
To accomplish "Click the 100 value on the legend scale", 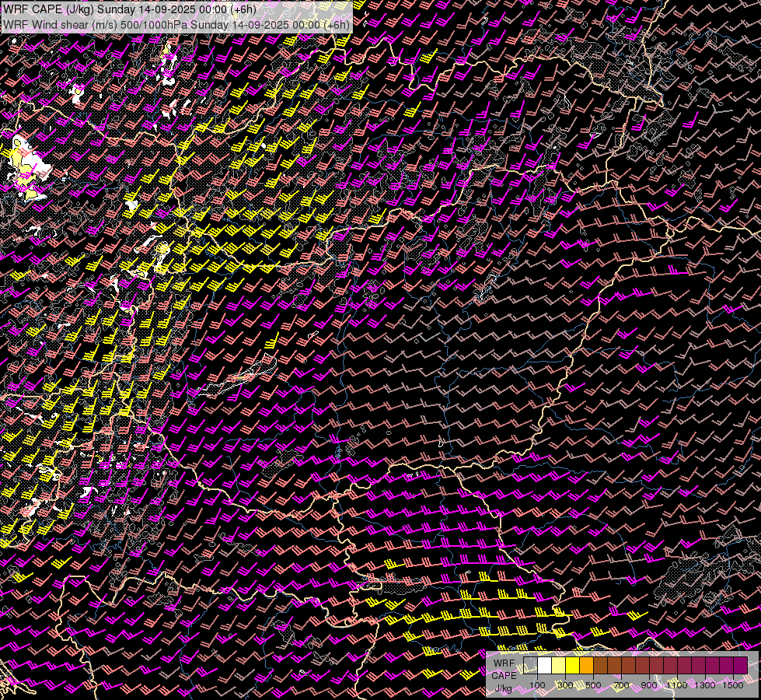I will [537, 685].
